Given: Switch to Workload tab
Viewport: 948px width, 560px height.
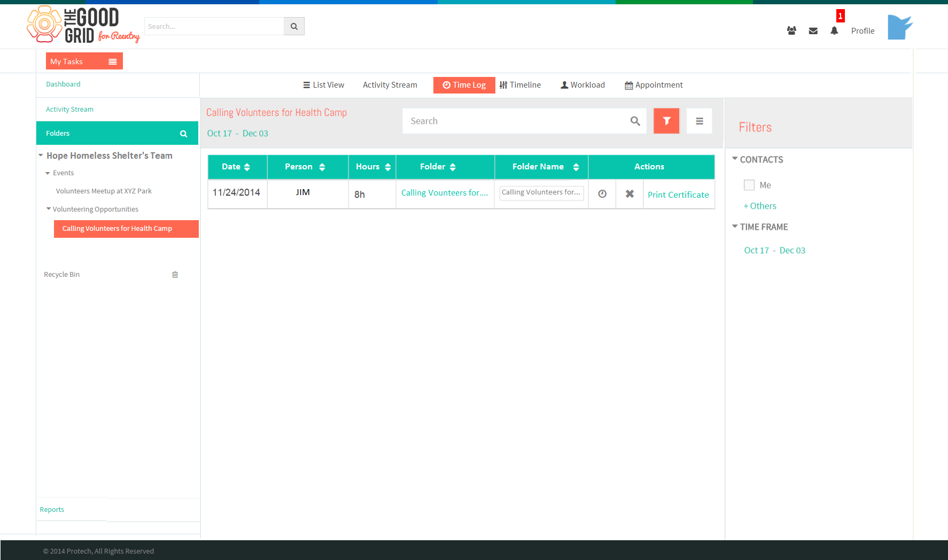Looking at the screenshot, I should 582,85.
